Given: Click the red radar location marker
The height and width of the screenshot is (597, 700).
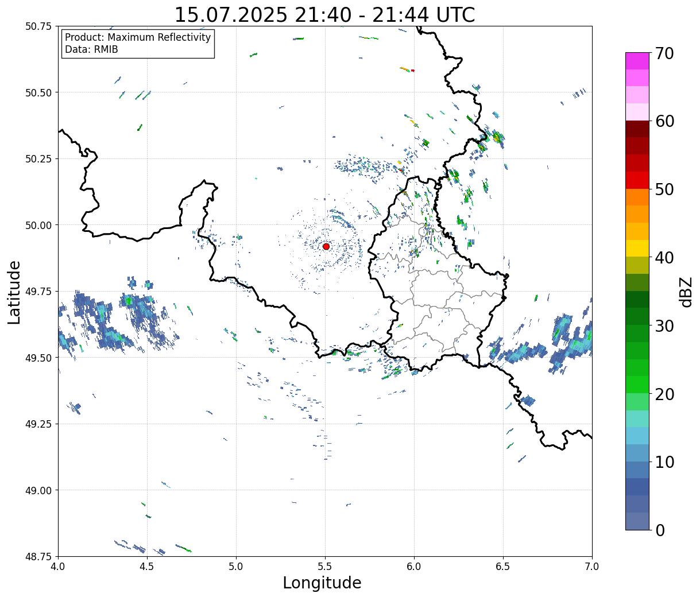Looking at the screenshot, I should click(326, 246).
